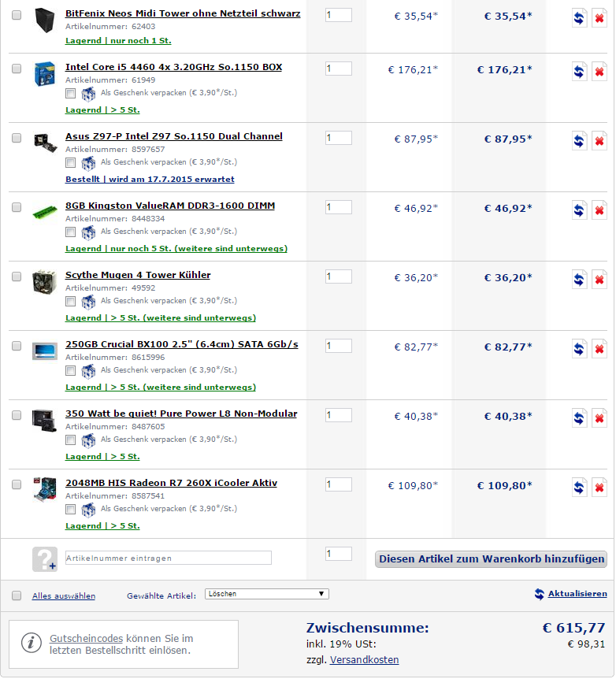The height and width of the screenshot is (679, 616).
Task: Check the Alles auswählen checkbox
Action: [x=17, y=596]
